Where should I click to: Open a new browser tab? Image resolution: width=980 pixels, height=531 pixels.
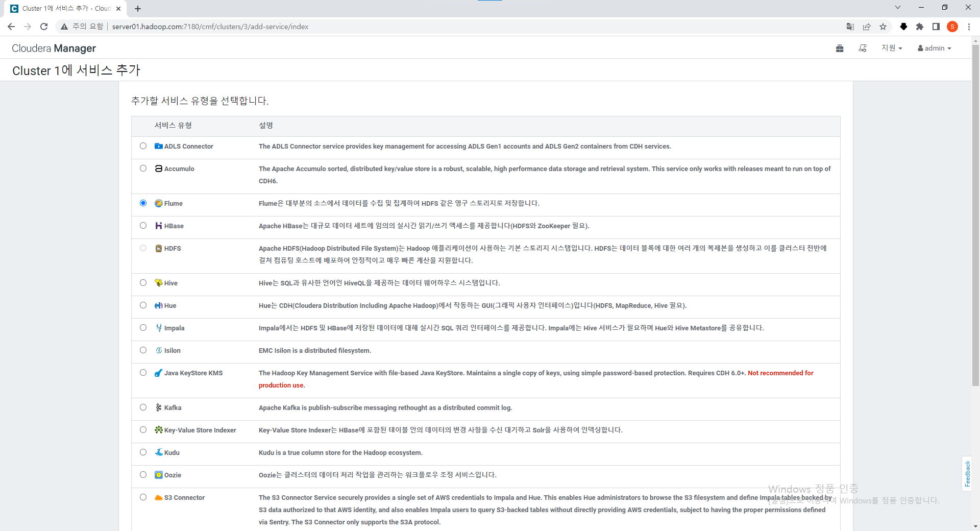[138, 9]
